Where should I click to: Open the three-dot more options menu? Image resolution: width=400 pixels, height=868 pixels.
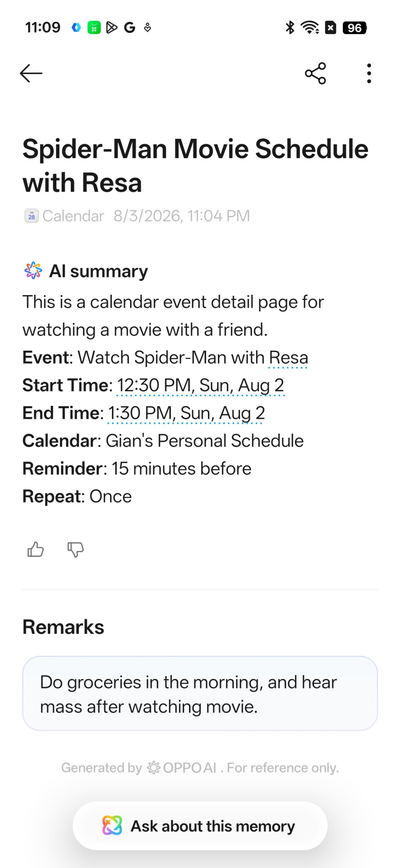[369, 73]
